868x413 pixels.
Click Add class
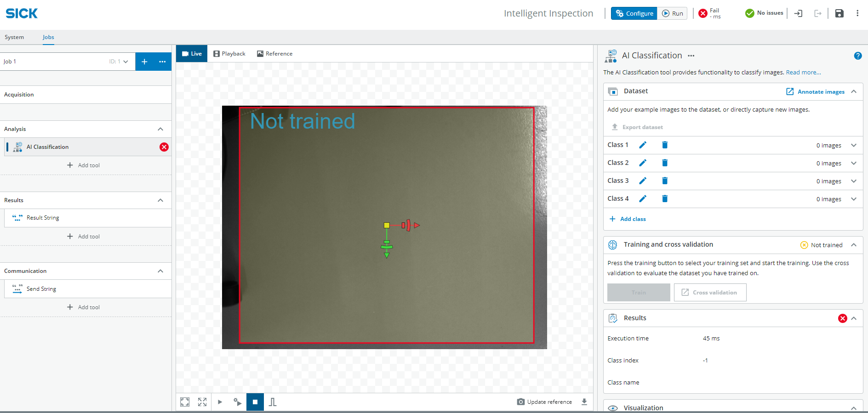point(628,219)
